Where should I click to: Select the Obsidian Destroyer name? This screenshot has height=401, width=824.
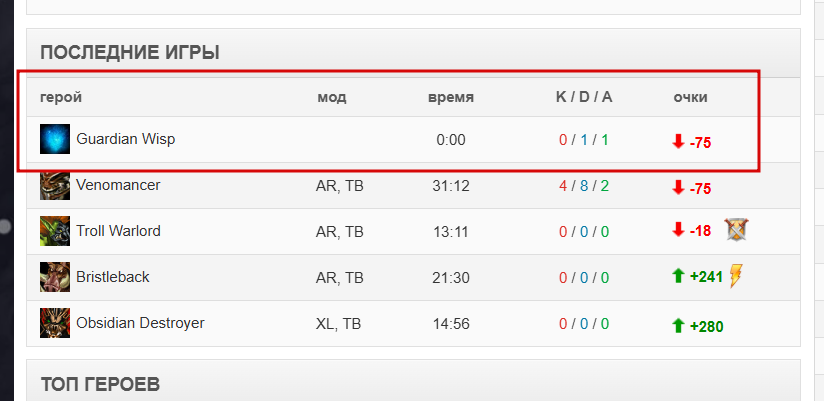140,323
